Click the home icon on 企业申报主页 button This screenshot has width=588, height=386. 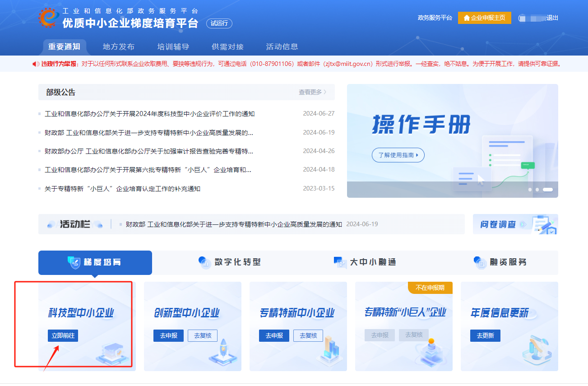click(x=466, y=18)
